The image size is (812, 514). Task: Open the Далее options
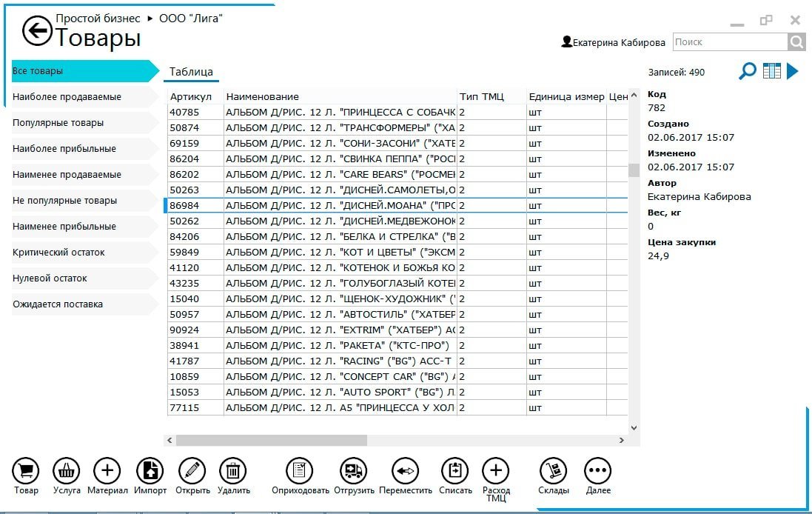tap(597, 471)
